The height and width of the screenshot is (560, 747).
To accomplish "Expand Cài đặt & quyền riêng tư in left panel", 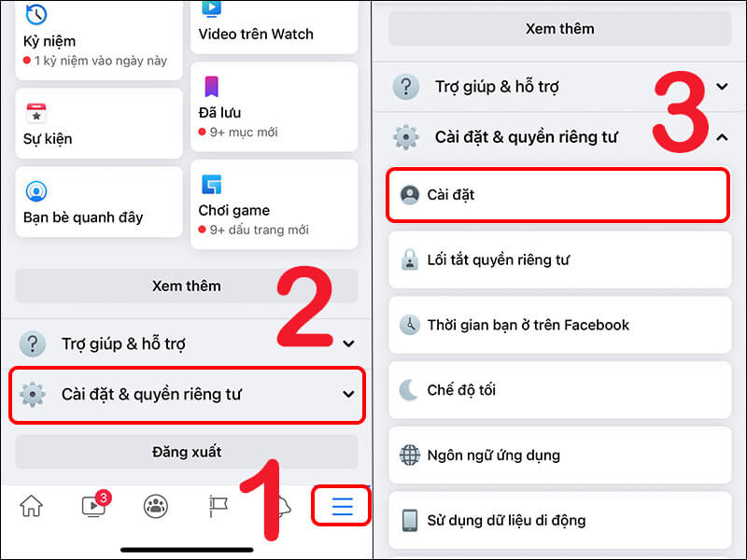I will [187, 395].
